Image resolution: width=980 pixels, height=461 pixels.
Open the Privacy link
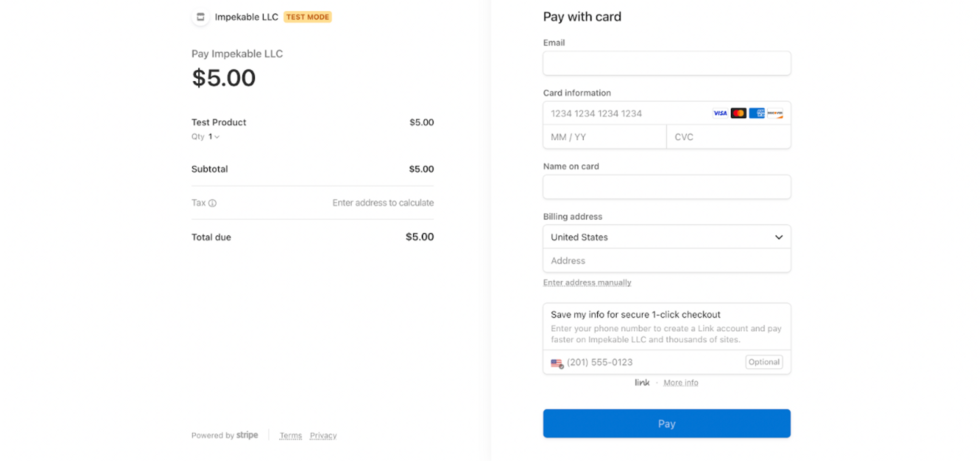pos(323,435)
